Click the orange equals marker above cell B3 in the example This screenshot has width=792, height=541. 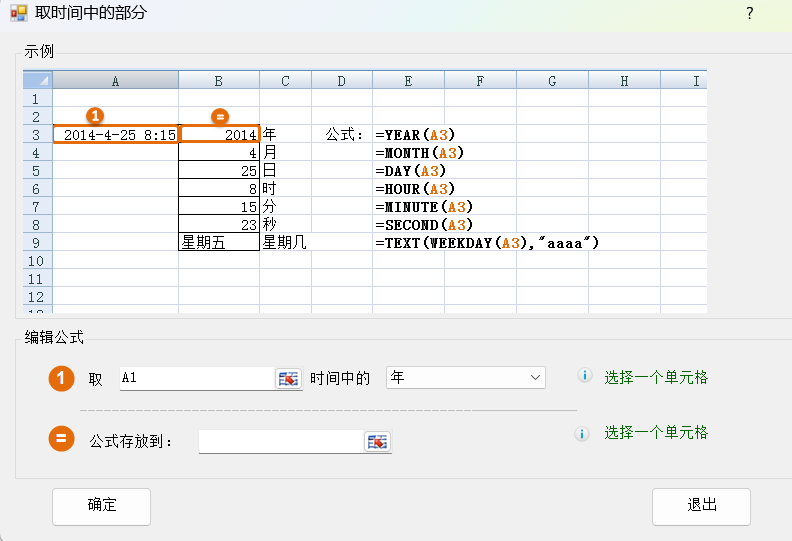point(220,116)
